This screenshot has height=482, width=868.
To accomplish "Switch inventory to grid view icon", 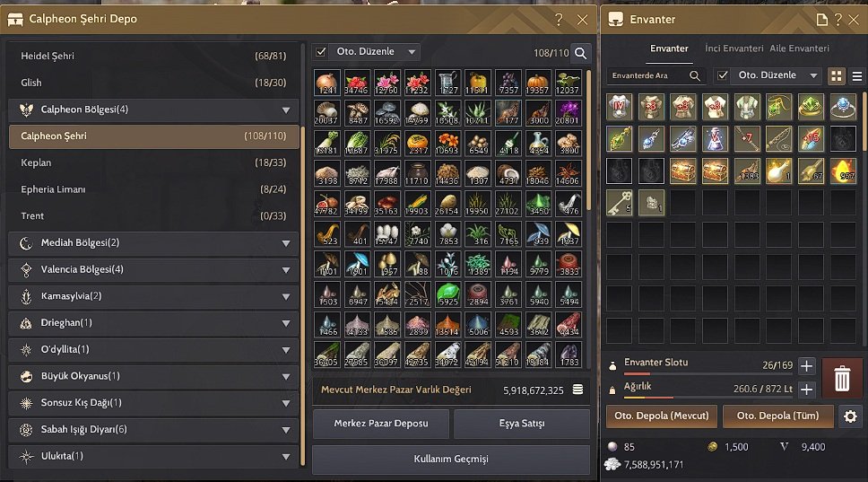I will tap(837, 76).
